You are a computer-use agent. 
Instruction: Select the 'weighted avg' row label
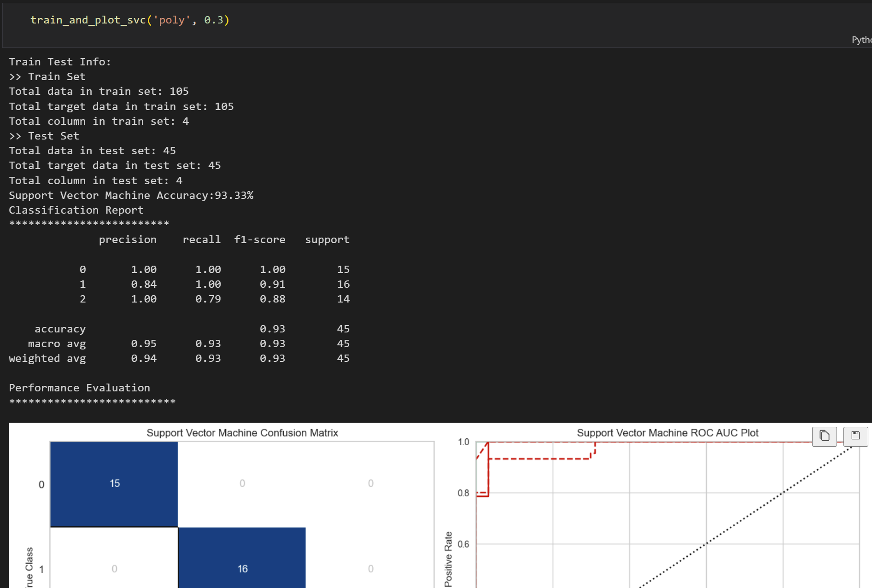pos(47,358)
